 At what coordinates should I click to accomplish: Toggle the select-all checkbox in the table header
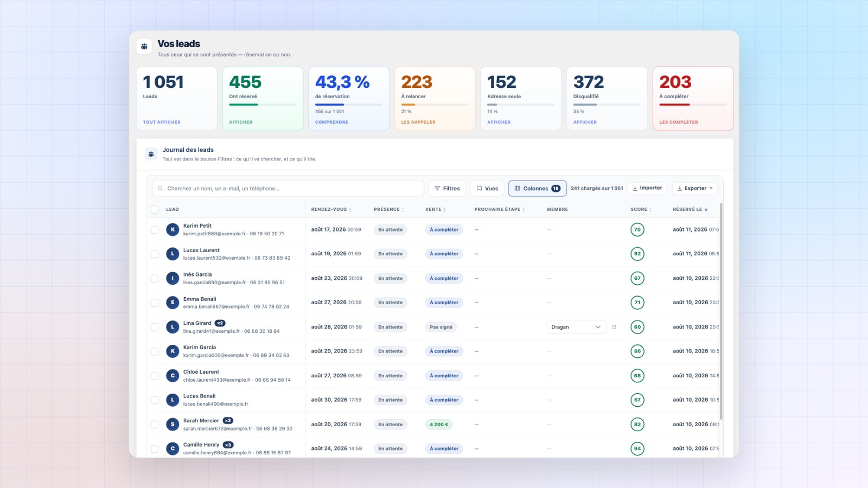point(155,209)
